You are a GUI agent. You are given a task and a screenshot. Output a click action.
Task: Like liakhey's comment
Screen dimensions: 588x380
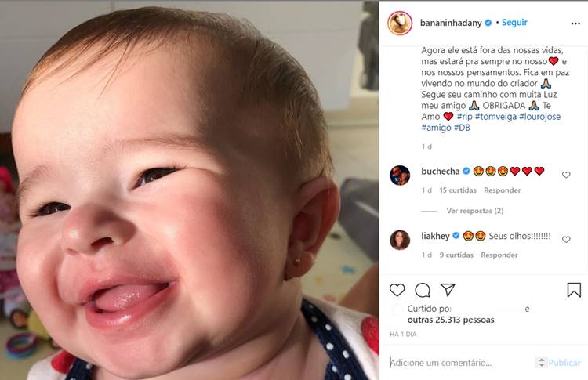[x=566, y=240]
